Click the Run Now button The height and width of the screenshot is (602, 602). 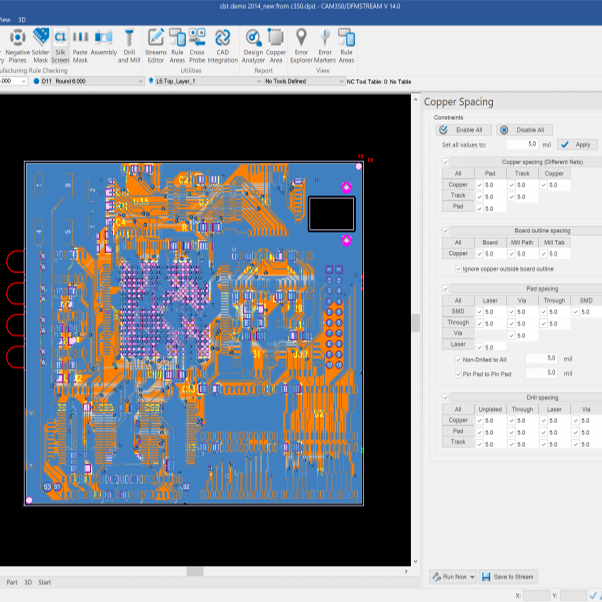[449, 577]
